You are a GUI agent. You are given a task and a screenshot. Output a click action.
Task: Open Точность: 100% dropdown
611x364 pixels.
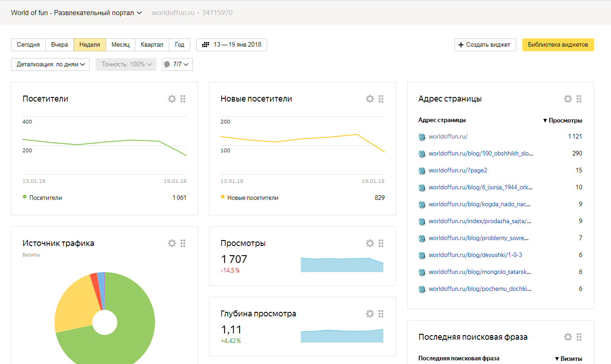[x=126, y=64]
